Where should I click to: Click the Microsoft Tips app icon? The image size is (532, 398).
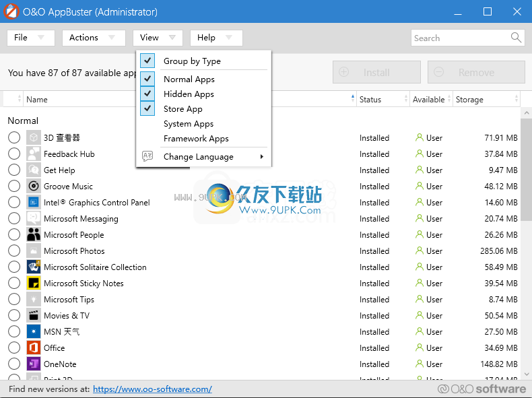click(x=34, y=299)
